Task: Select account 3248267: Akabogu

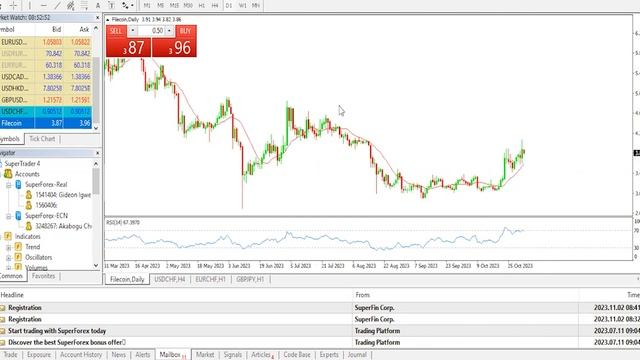Action: tap(63, 226)
